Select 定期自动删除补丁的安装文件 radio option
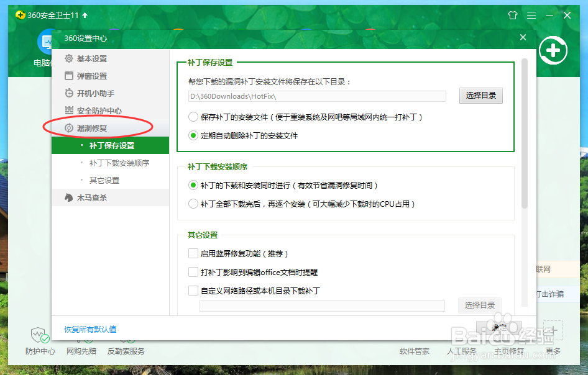Screen dimensions: 588x375 (193, 135)
